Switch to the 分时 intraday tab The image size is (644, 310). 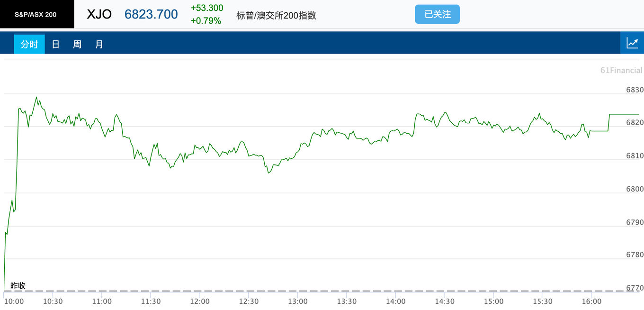[29, 44]
